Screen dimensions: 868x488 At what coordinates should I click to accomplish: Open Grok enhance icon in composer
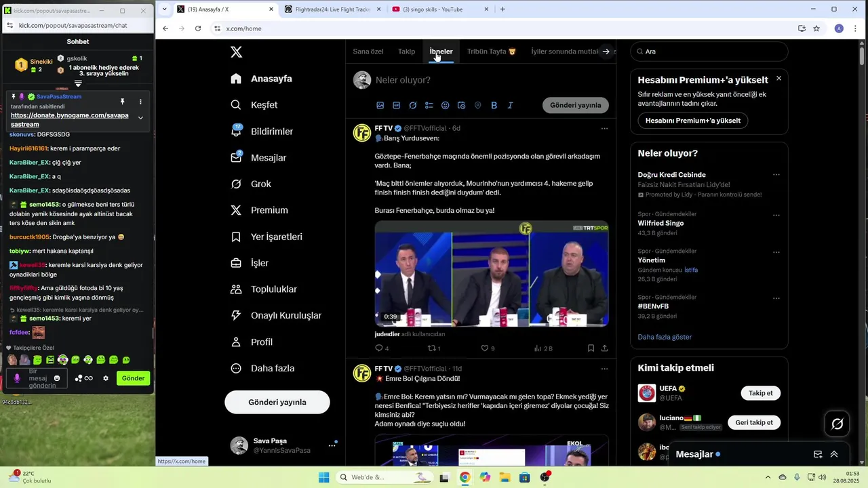(x=413, y=106)
